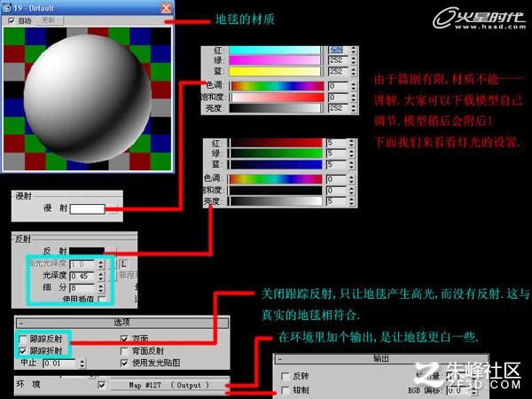Click the green 绿 slider, value 5

[x=276, y=153]
